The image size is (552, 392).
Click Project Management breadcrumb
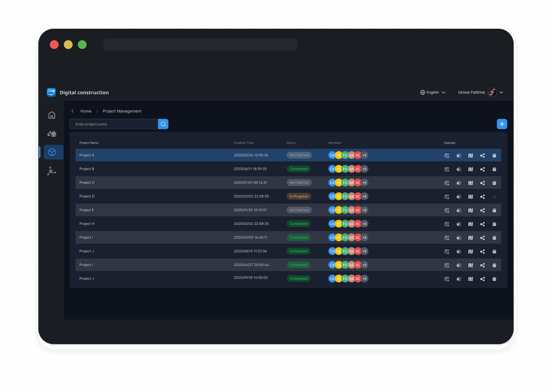point(122,111)
